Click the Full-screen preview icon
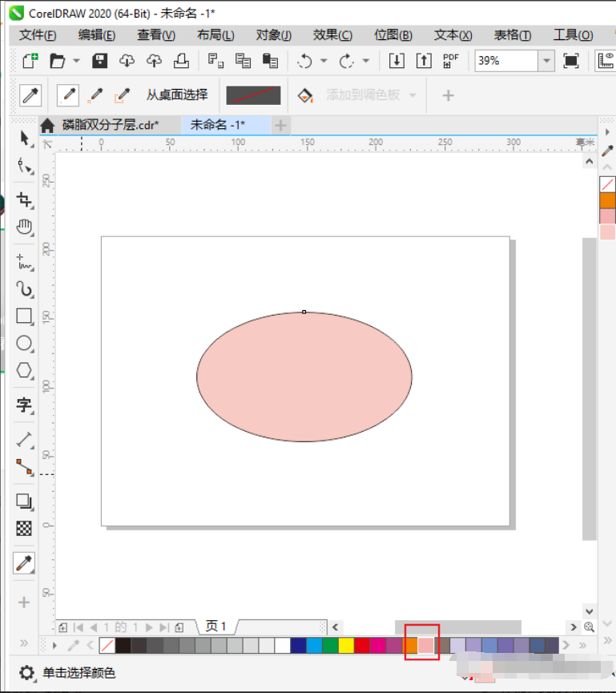 tap(571, 61)
